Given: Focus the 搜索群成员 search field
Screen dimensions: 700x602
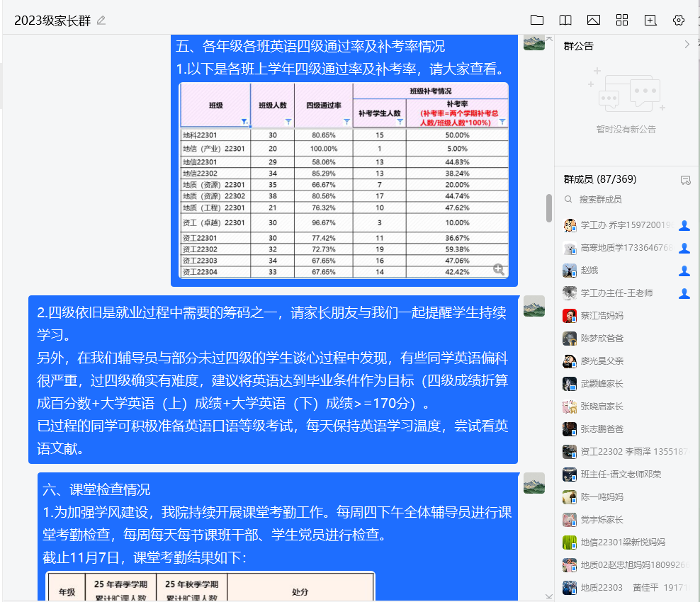Looking at the screenshot, I should coord(623,200).
